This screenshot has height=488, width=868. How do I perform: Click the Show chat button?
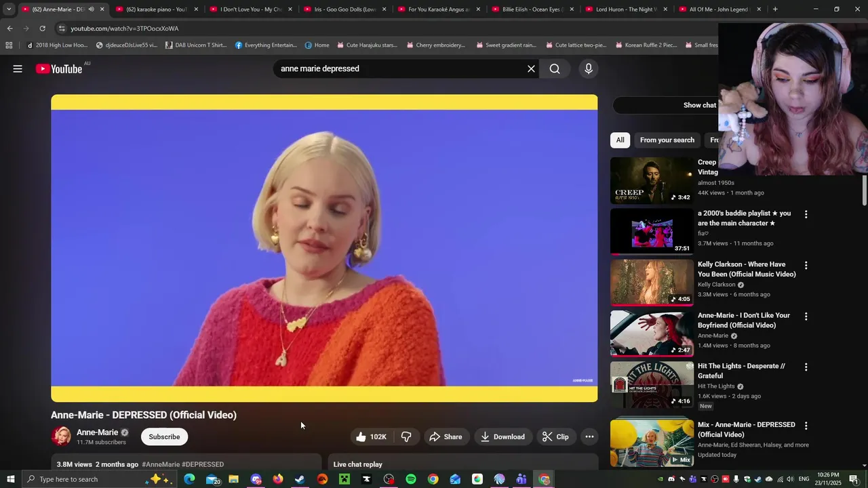(699, 105)
